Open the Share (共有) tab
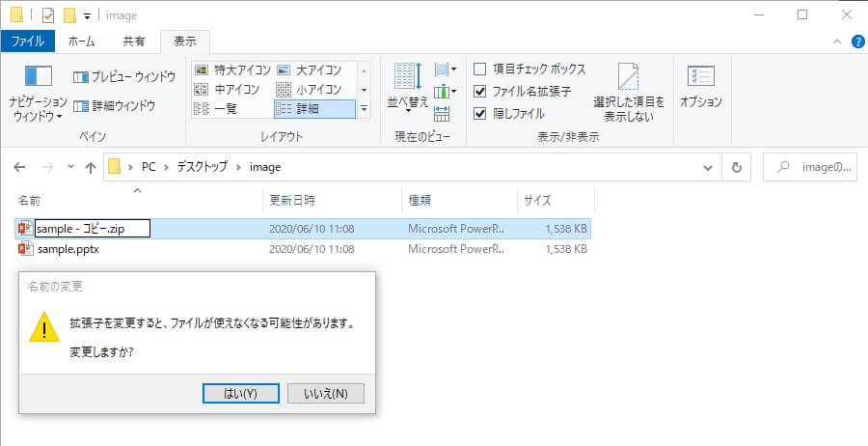Image resolution: width=868 pixels, height=446 pixels. 133,42
